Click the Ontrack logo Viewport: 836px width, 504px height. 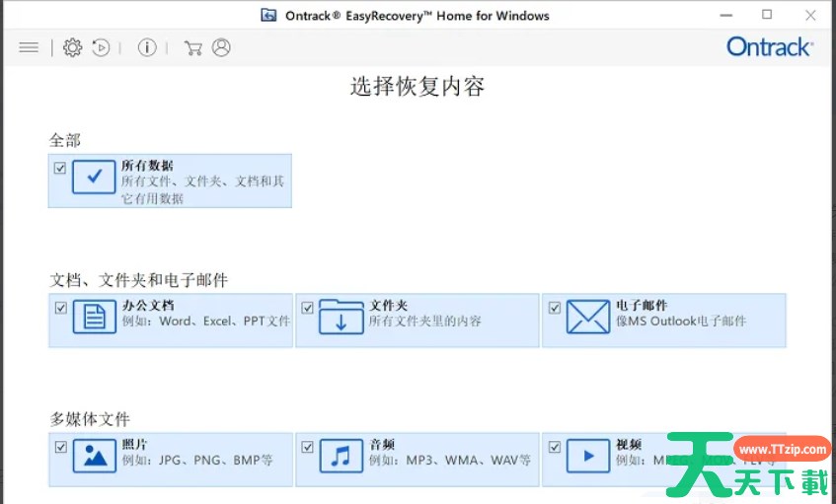770,47
